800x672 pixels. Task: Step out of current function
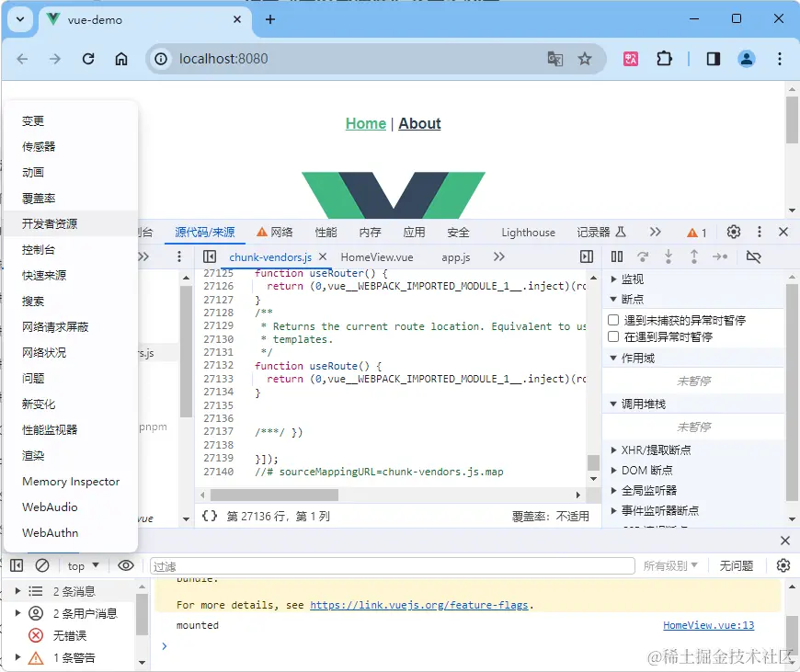(694, 256)
